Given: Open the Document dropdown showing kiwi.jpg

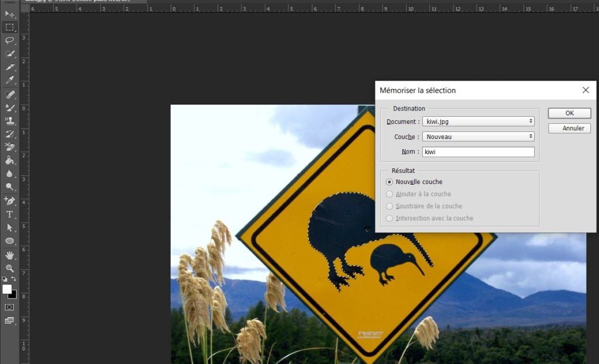Looking at the screenshot, I should (478, 122).
